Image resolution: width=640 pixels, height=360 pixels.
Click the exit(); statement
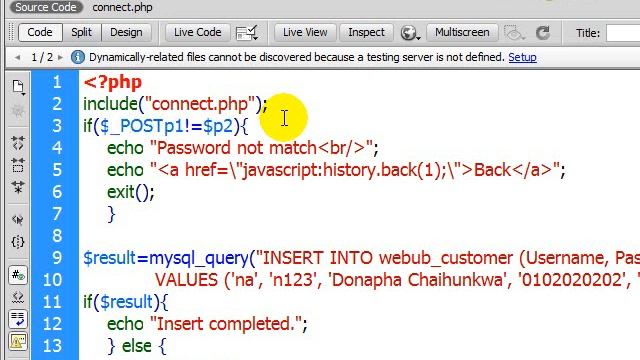click(131, 192)
